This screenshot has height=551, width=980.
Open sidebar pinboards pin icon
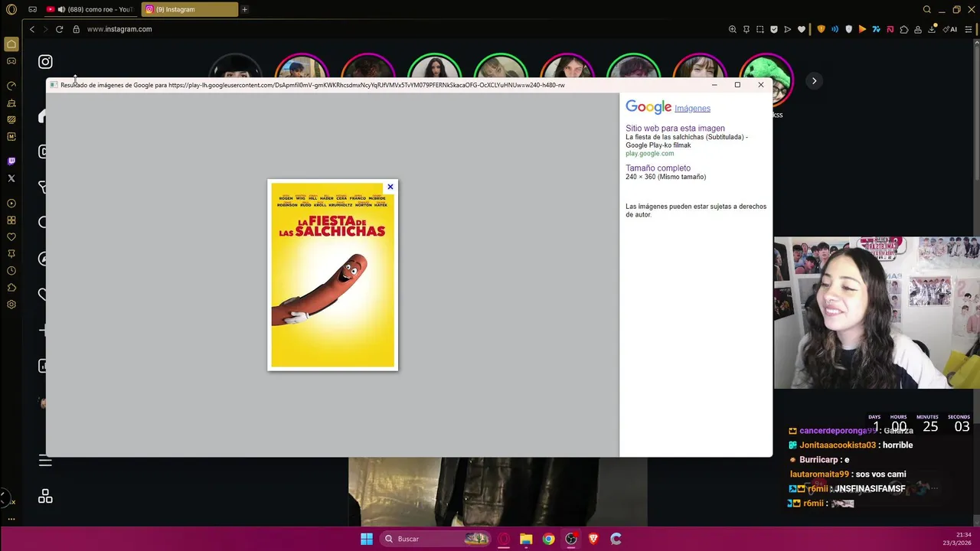coord(11,254)
